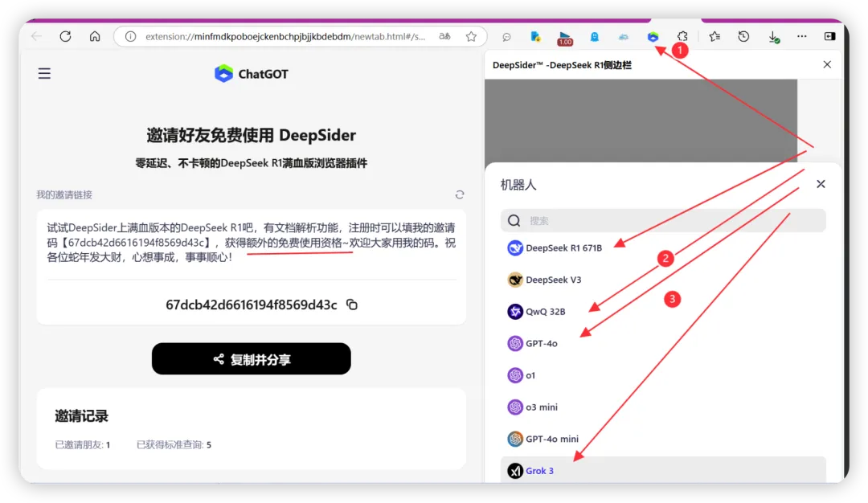
Task: Toggle the browser sidebar panel icon
Action: tap(829, 36)
